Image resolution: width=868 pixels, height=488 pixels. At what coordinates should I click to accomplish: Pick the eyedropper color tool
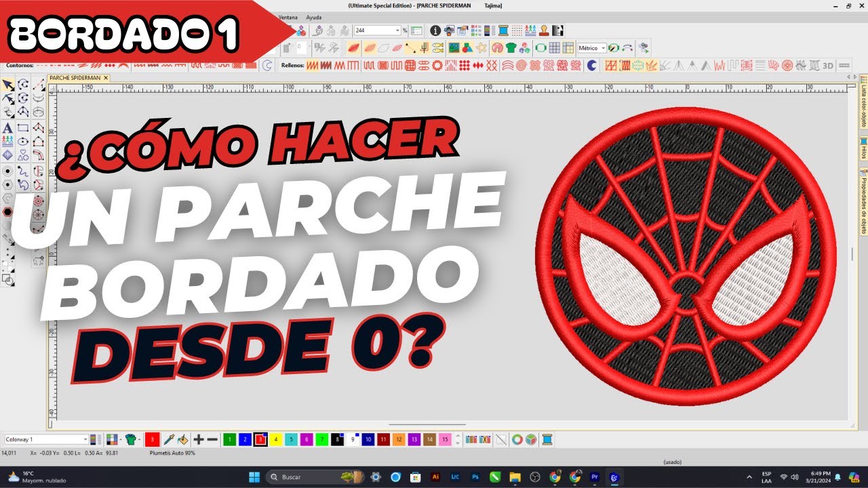(169, 440)
